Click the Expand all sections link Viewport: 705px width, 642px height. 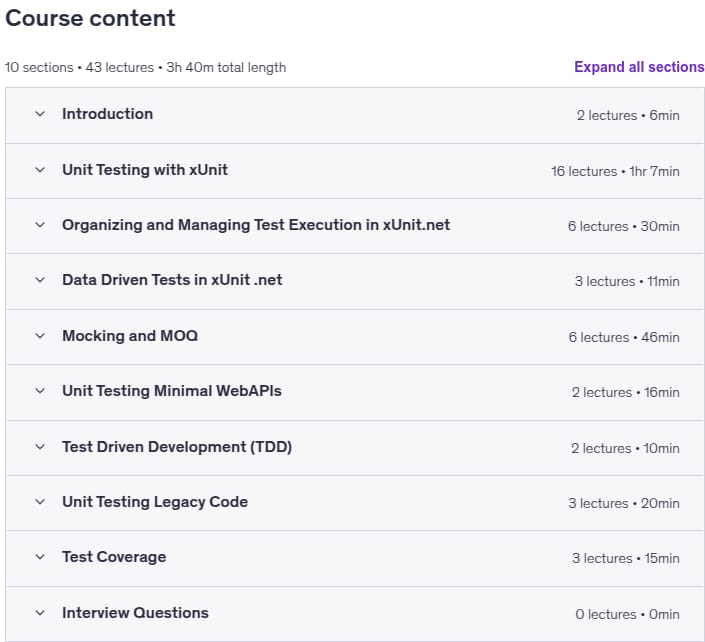coord(639,67)
